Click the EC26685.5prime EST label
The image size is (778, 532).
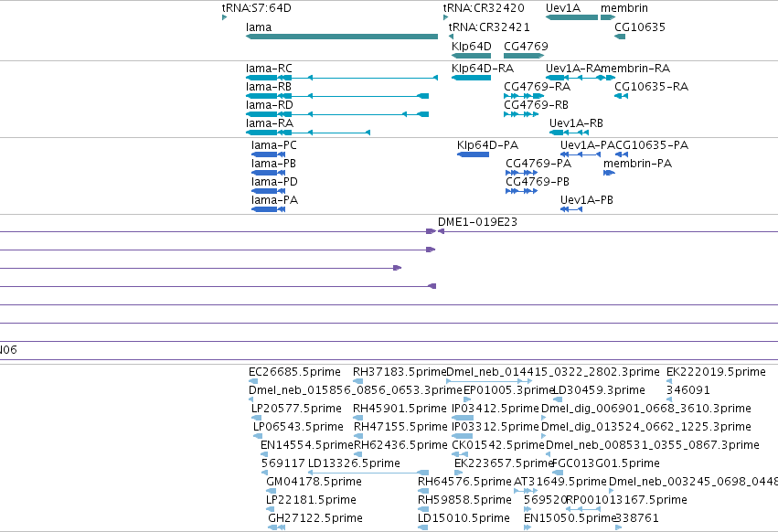pyautogui.click(x=294, y=372)
